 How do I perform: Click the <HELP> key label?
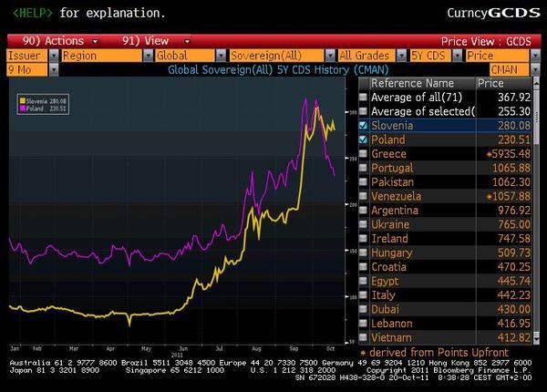[32, 13]
